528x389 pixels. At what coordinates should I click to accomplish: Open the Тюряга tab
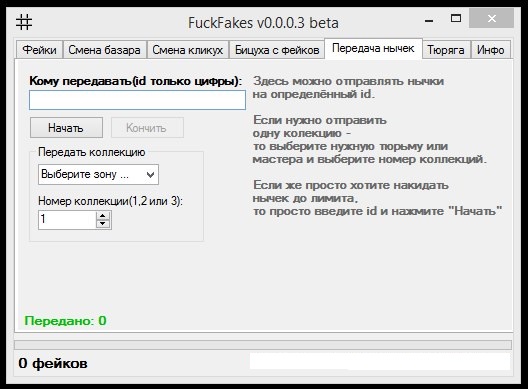point(446,50)
